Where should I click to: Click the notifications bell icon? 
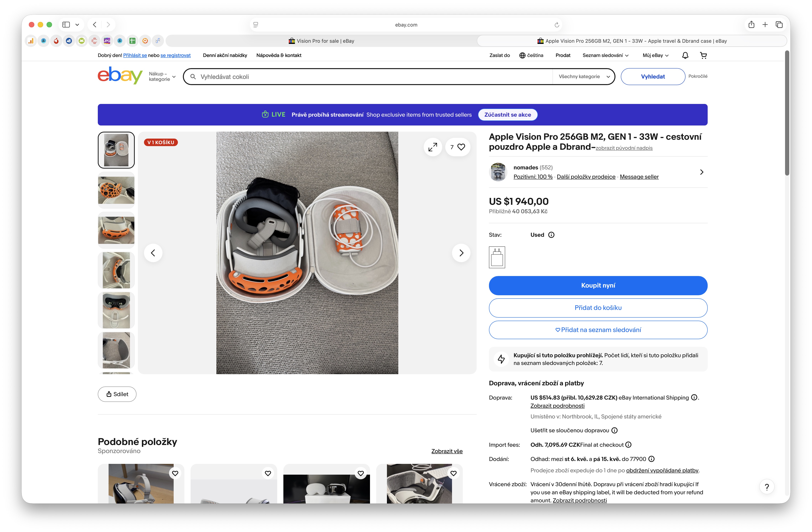point(685,55)
